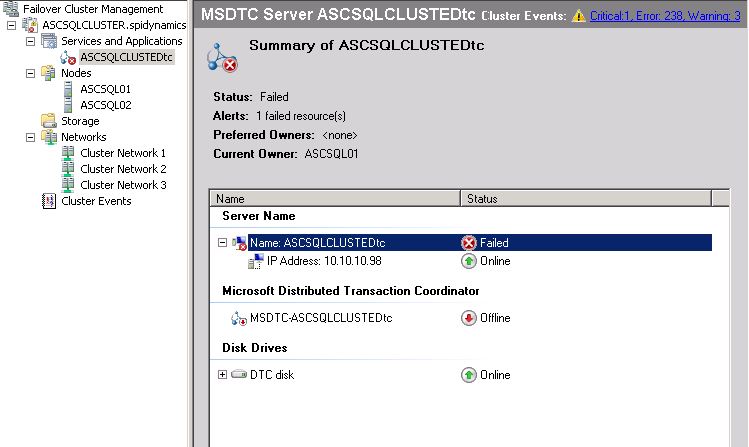Select the Name: ASCSQLCLUSTEDtc resource row
The image size is (749, 447).
[x=480, y=243]
